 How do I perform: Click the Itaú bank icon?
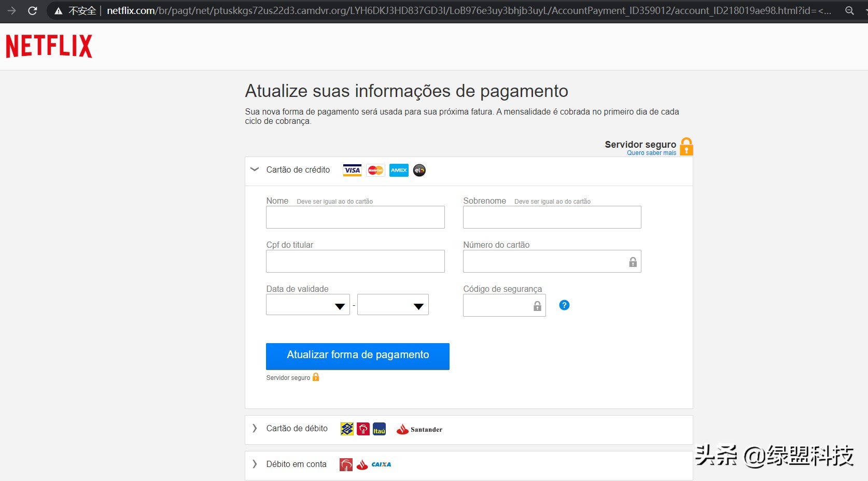[x=380, y=429]
